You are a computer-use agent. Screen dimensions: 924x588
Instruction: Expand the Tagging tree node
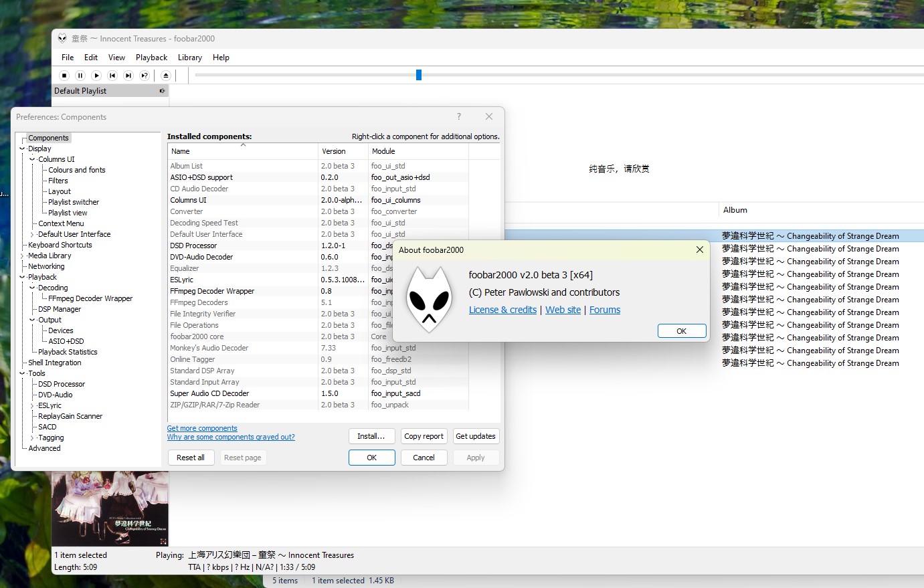point(32,437)
